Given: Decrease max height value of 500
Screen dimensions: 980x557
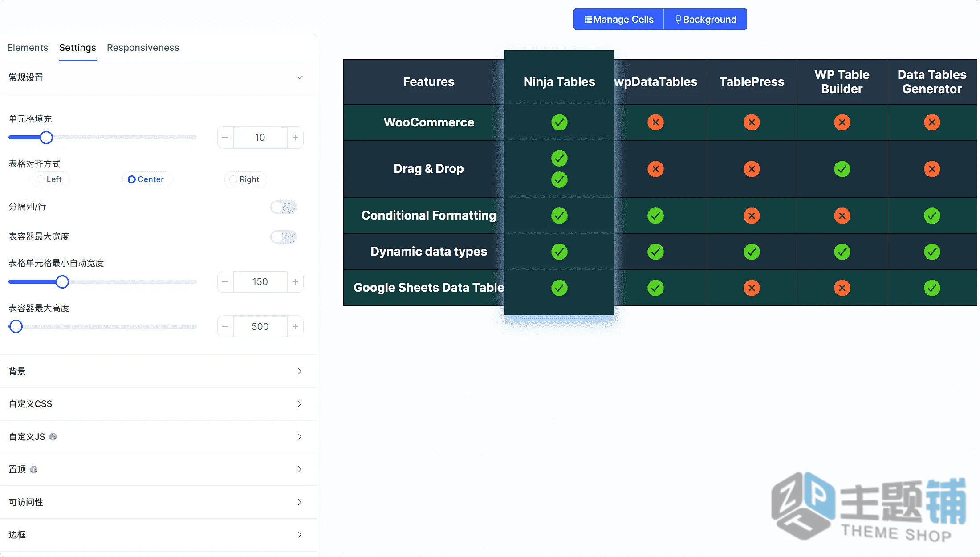Looking at the screenshot, I should [x=225, y=327].
